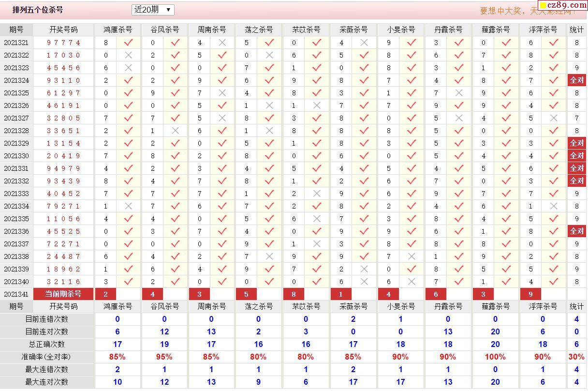Screen dimensions: 588x391
Task: Click the 全对 badge in row 2021329
Action: (x=577, y=143)
